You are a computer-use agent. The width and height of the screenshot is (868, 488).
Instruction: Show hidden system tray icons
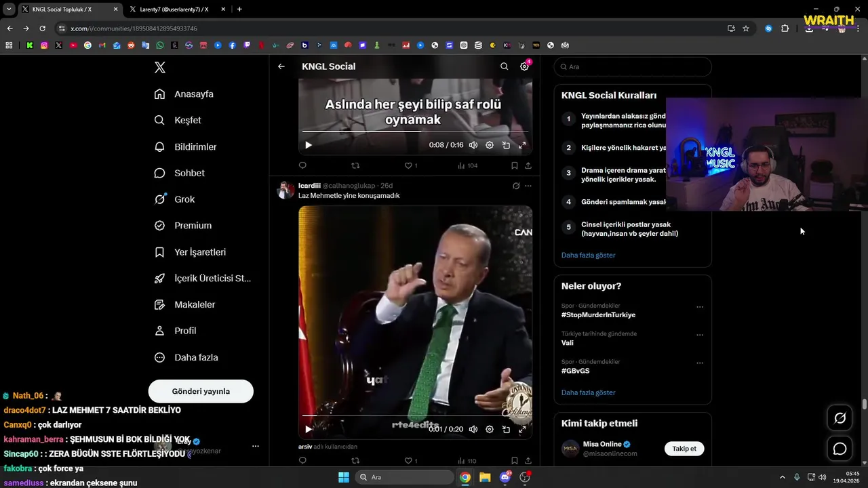782,477
